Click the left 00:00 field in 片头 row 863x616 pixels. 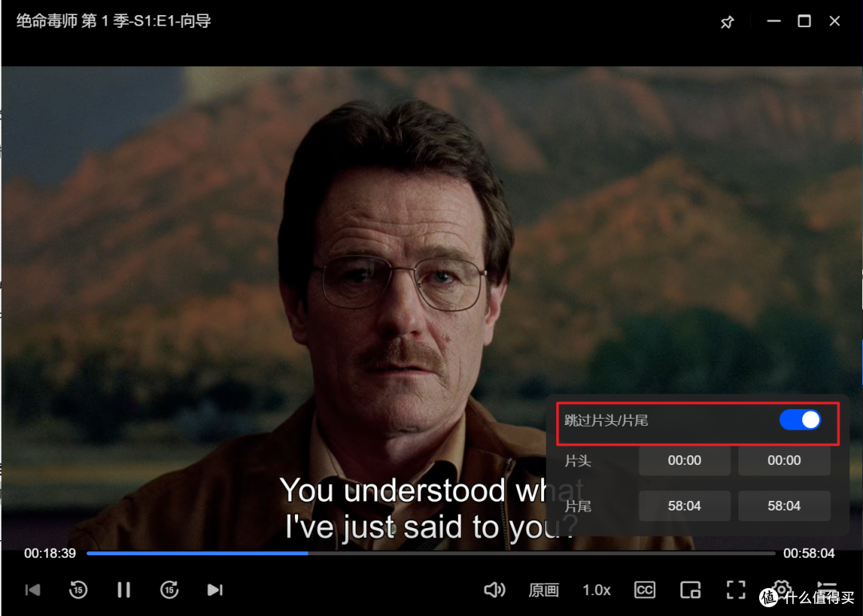click(685, 460)
